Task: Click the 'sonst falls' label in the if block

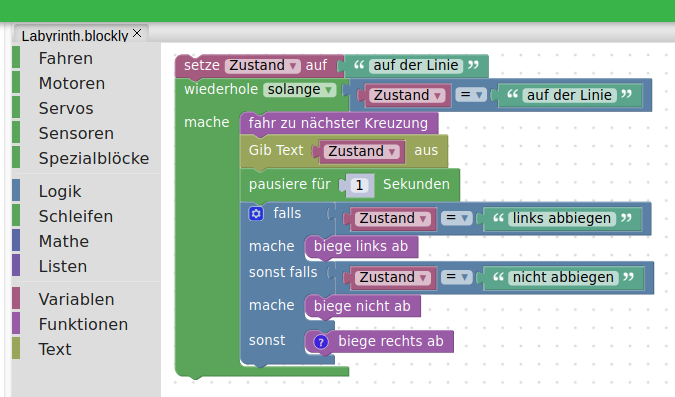Action: click(283, 273)
